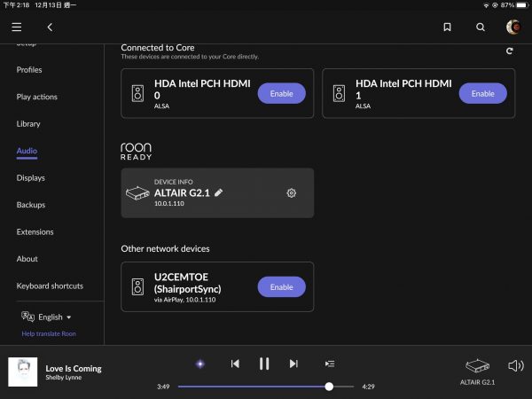Click the Wi-Fi status icon

pos(486,5)
